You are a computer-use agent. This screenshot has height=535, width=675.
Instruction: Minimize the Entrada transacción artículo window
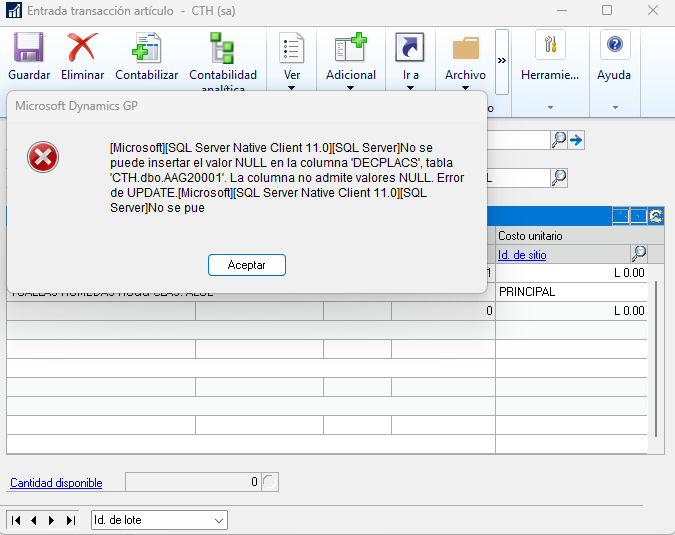coord(562,10)
